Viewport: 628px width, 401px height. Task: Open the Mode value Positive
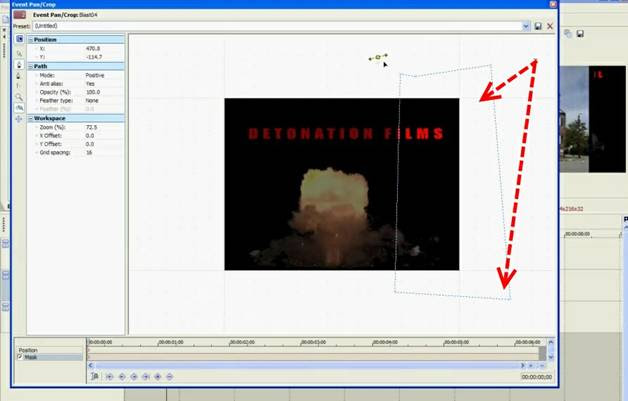pos(95,75)
